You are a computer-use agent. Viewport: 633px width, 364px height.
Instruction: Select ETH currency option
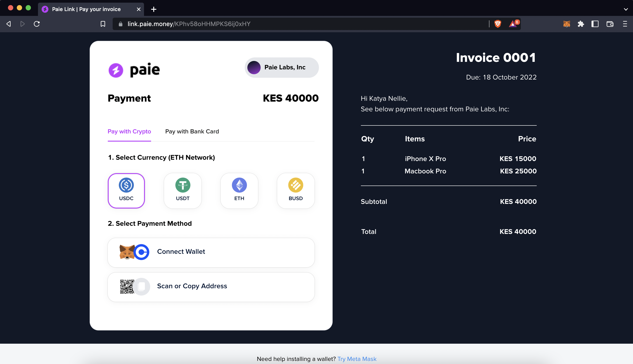(x=239, y=191)
